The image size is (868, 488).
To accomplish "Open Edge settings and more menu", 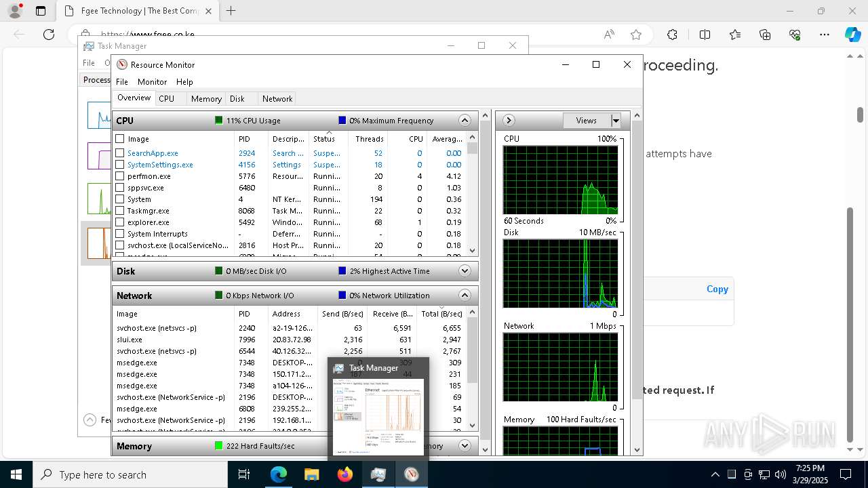I will pyautogui.click(x=825, y=35).
